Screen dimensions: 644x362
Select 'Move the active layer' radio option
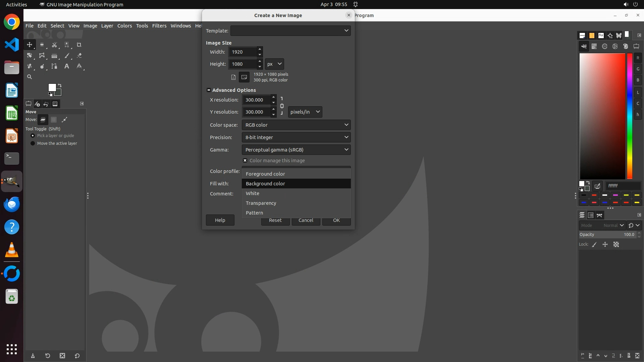(x=33, y=143)
